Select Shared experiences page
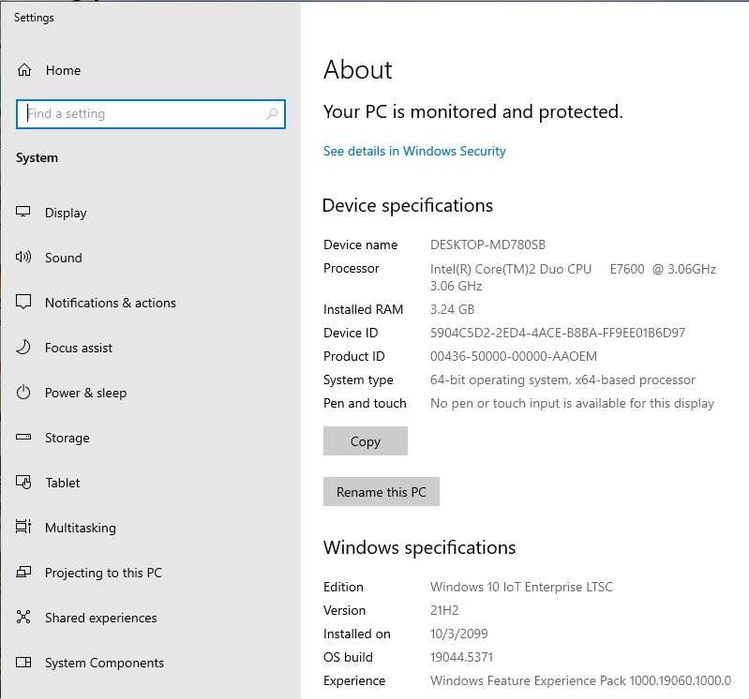This screenshot has height=699, width=749. (101, 617)
